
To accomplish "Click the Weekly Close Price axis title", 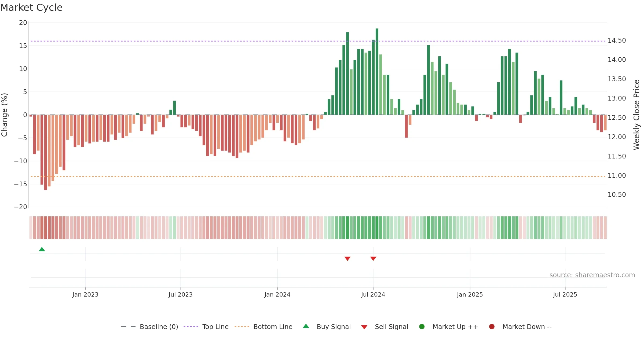I will [x=636, y=115].
